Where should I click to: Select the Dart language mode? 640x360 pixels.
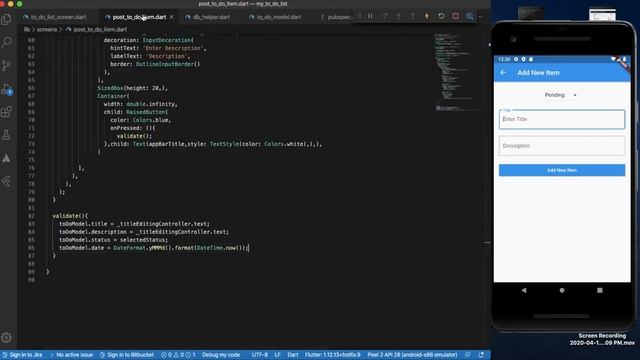point(293,355)
